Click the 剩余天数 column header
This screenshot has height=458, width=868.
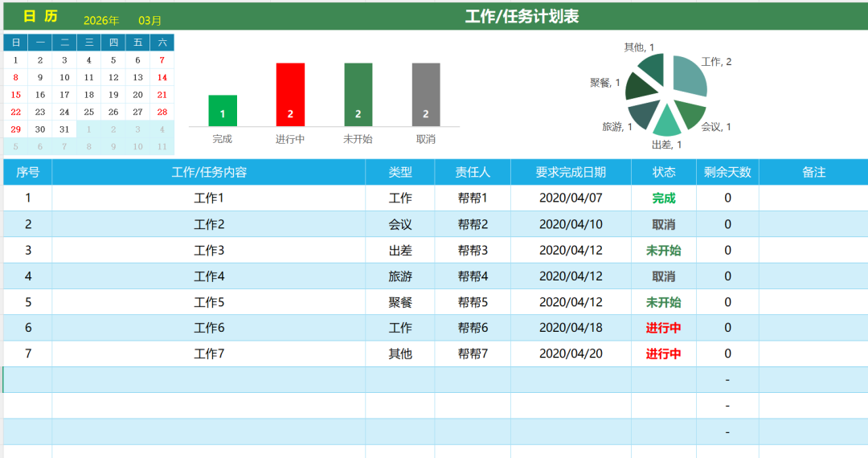point(727,172)
